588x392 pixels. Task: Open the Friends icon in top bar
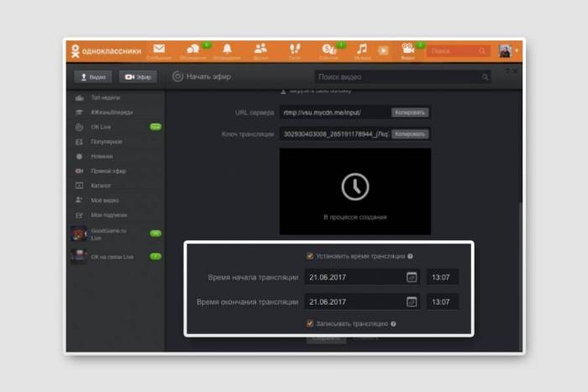[260, 50]
